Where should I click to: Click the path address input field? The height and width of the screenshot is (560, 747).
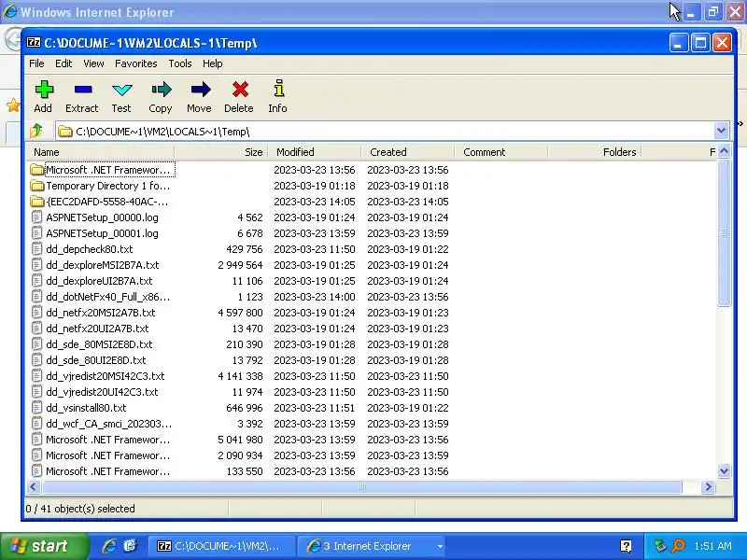coord(385,131)
